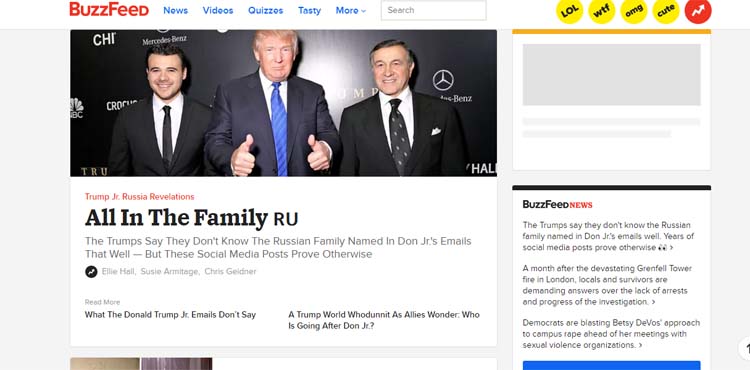Open the Trump thumbs-up lead photo
Image resolution: width=750 pixels, height=370 pixels.
pos(283,103)
